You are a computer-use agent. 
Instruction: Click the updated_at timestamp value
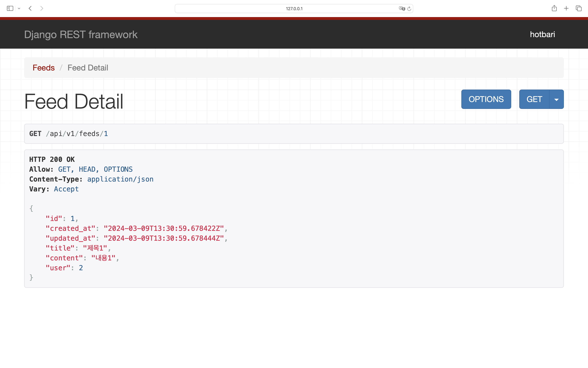pos(164,238)
